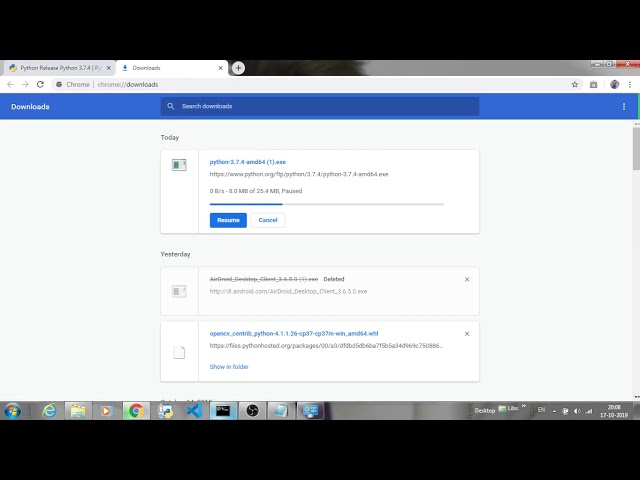This screenshot has height=480, width=640.
Task: Click the python.org download source URL
Action: click(299, 174)
